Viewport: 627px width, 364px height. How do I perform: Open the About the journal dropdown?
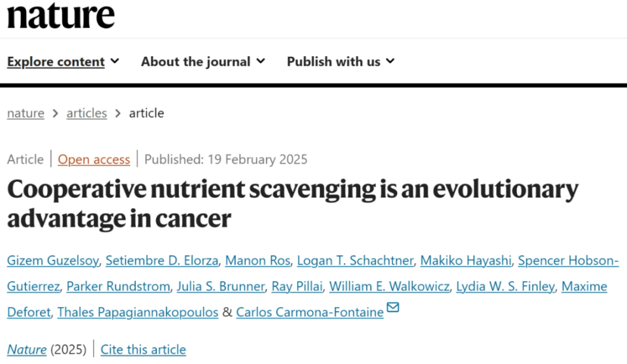(202, 62)
